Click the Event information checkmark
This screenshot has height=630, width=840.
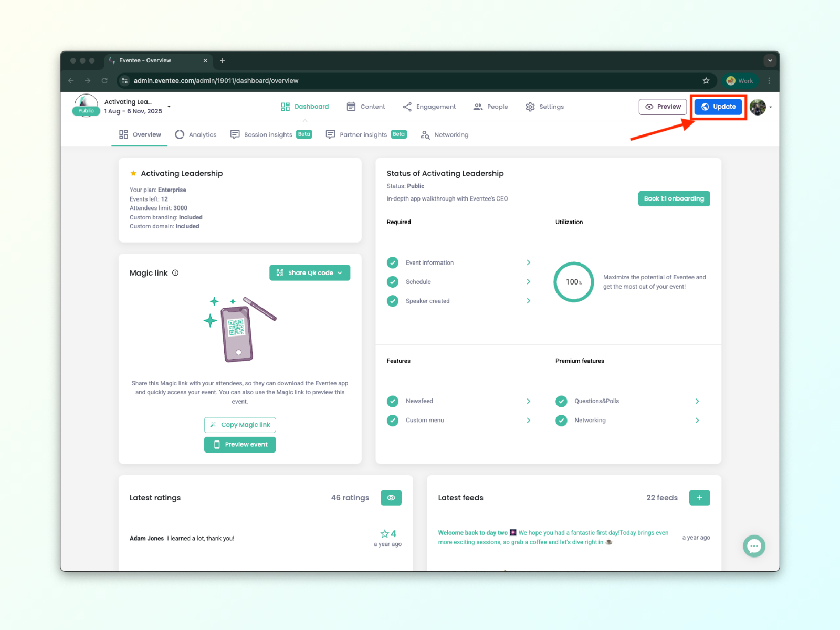(x=393, y=262)
